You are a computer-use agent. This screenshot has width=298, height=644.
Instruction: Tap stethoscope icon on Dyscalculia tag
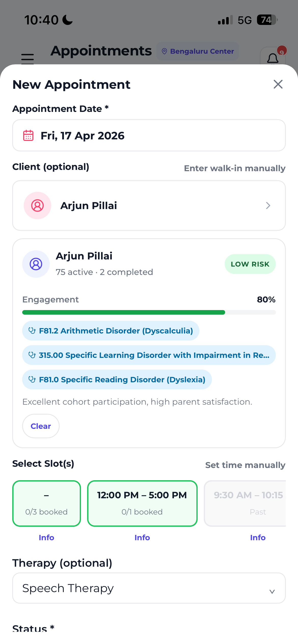click(32, 331)
